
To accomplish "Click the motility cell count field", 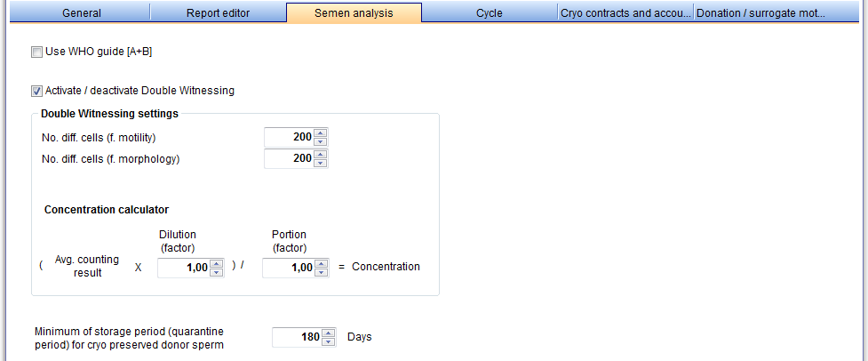I will [289, 137].
